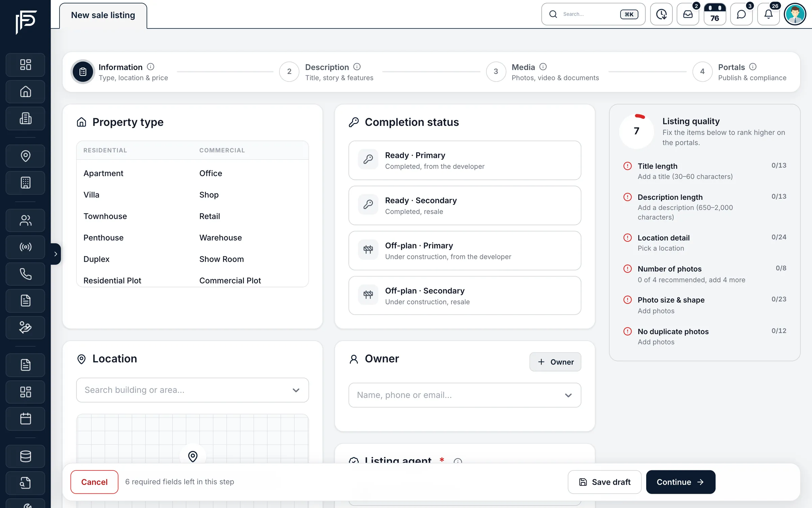This screenshot has height=508, width=812.
Task: Open the map pin sidebar icon
Action: [x=25, y=156]
